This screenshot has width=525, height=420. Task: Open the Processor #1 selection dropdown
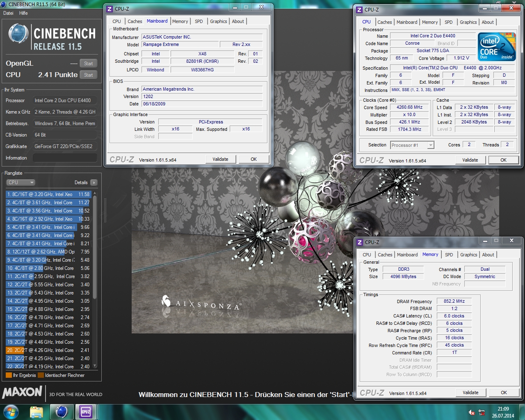412,145
